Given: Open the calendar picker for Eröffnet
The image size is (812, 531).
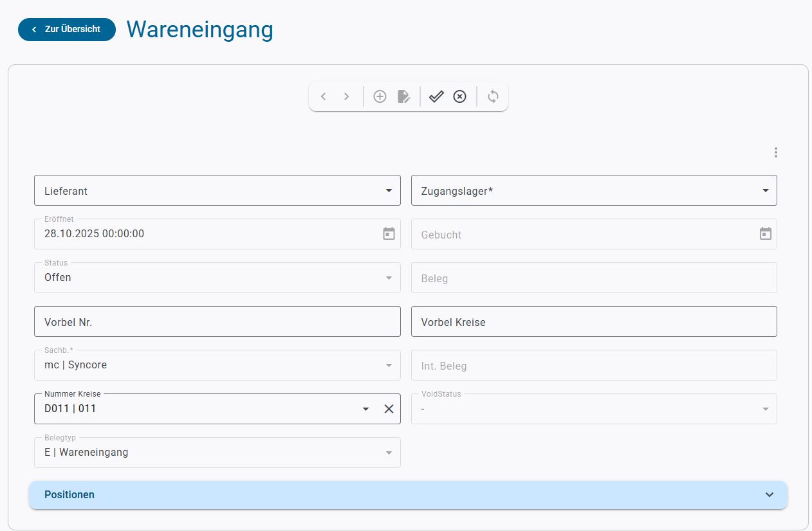Looking at the screenshot, I should tap(389, 233).
